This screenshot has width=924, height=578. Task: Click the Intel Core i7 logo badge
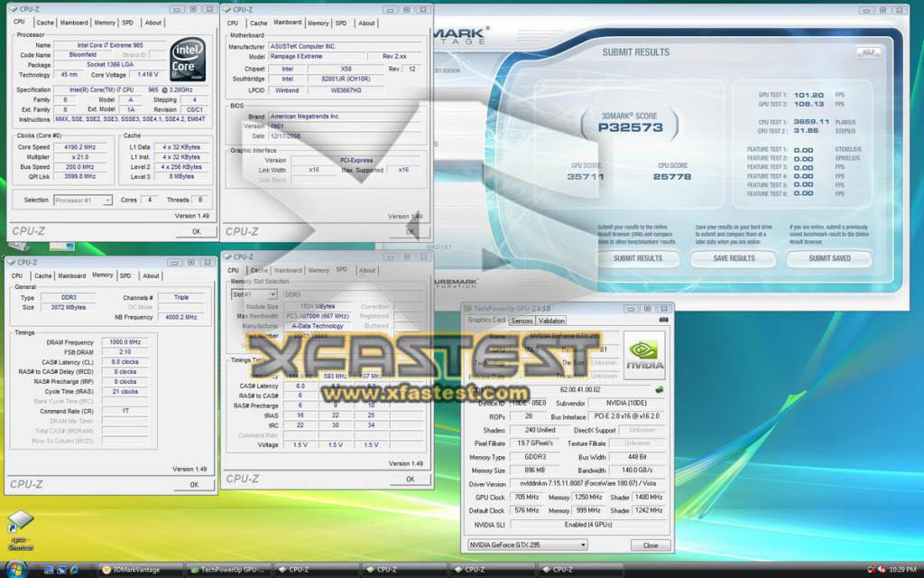pyautogui.click(x=188, y=60)
